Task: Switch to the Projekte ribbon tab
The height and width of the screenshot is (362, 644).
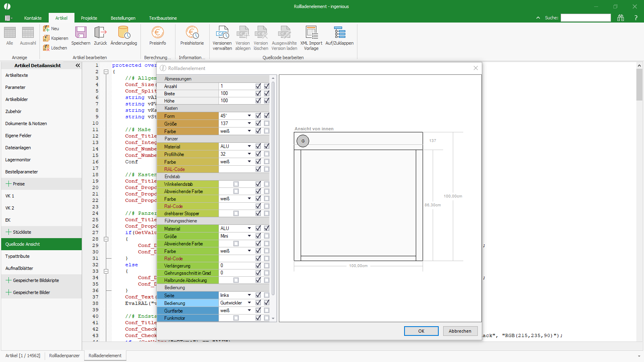Action: pyautogui.click(x=89, y=18)
